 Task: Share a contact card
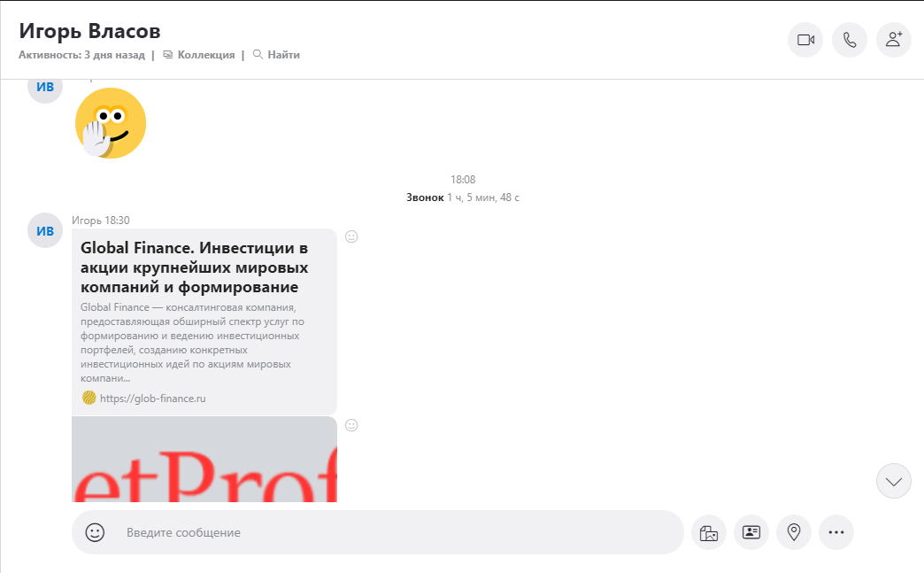[x=751, y=532]
